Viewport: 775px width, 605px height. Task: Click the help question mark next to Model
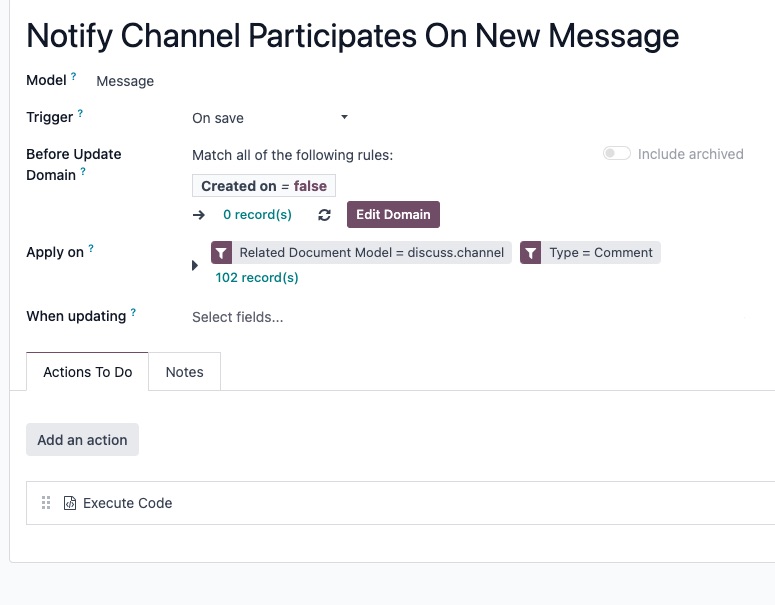coord(74,77)
